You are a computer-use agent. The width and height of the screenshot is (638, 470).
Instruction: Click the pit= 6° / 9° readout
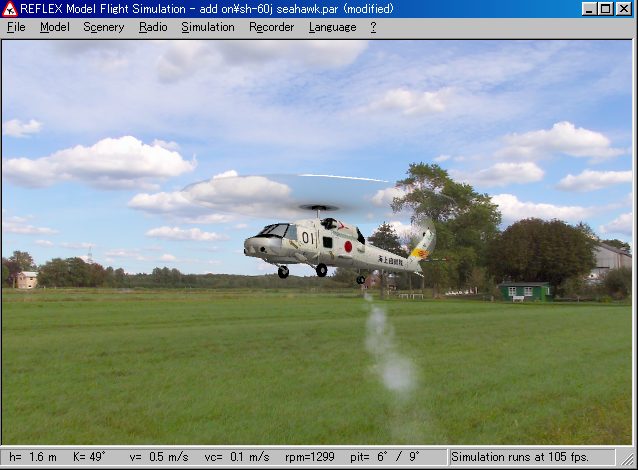[x=385, y=457]
